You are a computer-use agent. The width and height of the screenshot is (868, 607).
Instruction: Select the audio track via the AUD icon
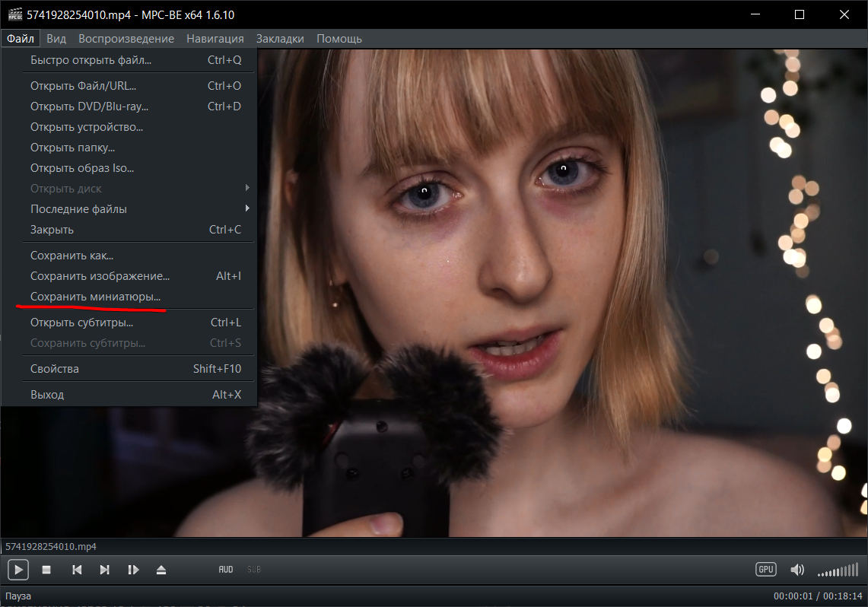226,570
